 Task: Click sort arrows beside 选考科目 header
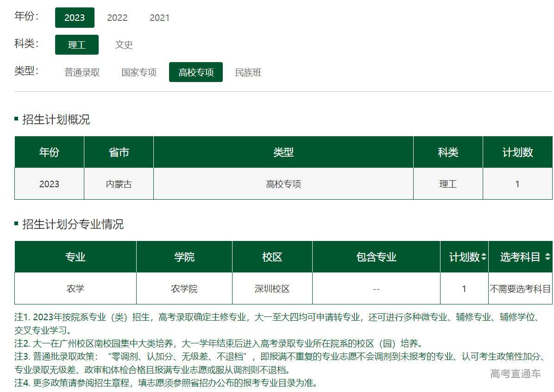pyautogui.click(x=547, y=257)
